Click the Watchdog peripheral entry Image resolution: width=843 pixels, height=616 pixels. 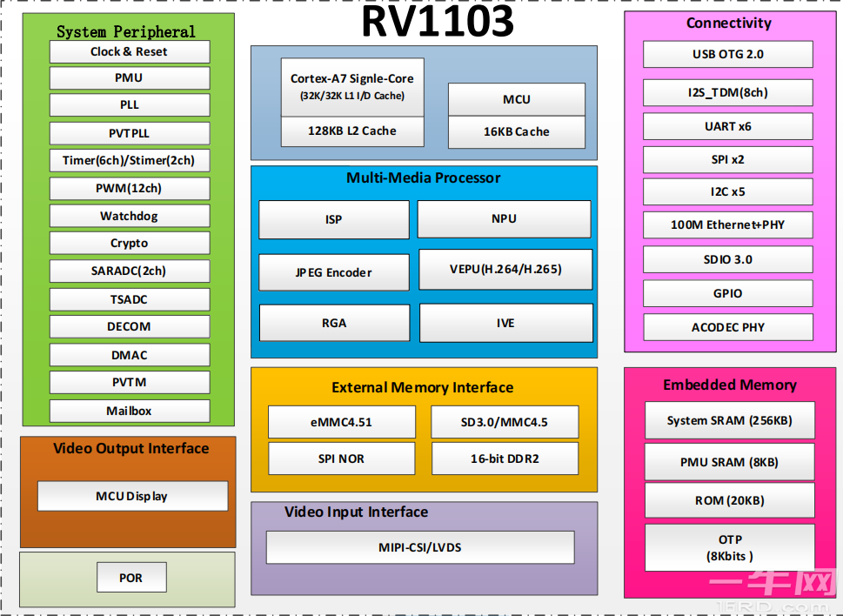[129, 216]
